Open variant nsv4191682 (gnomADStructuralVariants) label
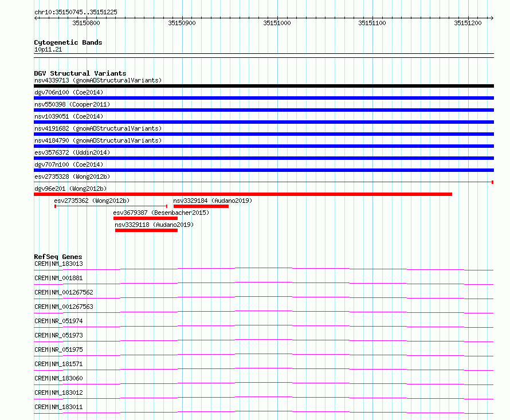510x420 pixels. (x=98, y=128)
